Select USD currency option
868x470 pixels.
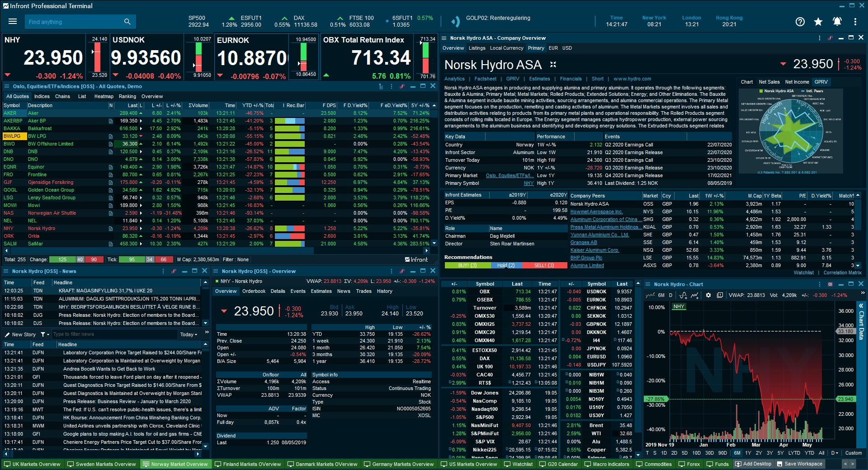[x=567, y=48]
